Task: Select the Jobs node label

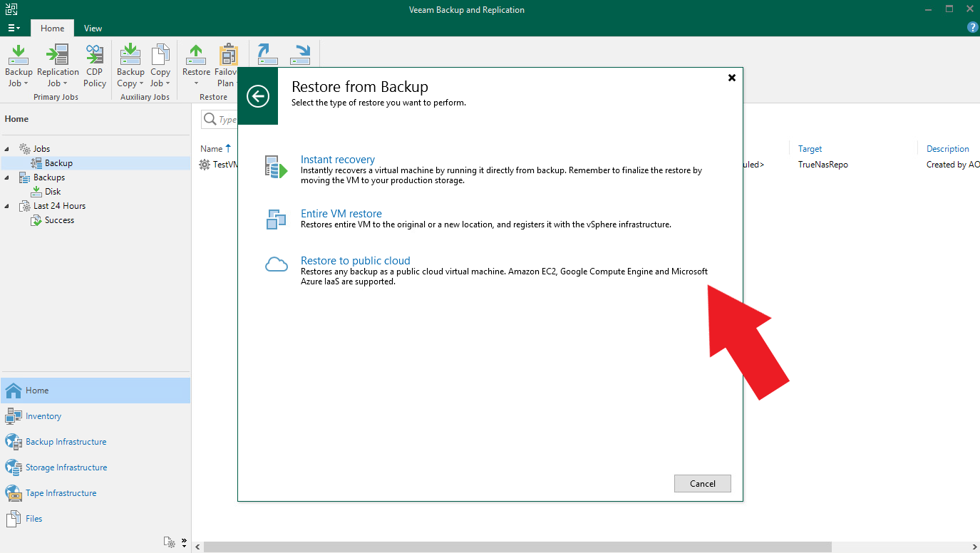Action: click(x=41, y=149)
